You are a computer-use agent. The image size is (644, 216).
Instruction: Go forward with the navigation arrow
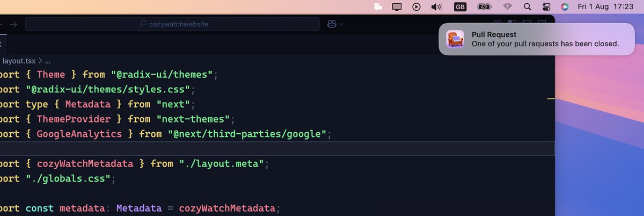coord(13,24)
